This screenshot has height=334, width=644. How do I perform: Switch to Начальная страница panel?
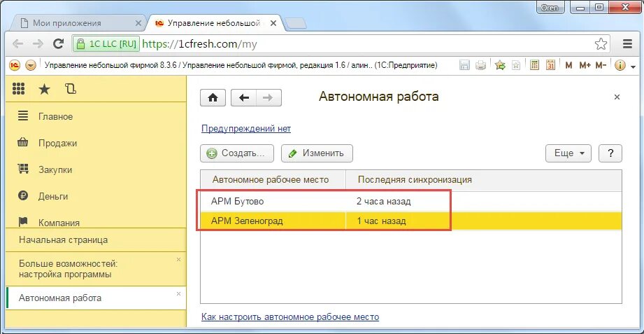click(x=95, y=239)
